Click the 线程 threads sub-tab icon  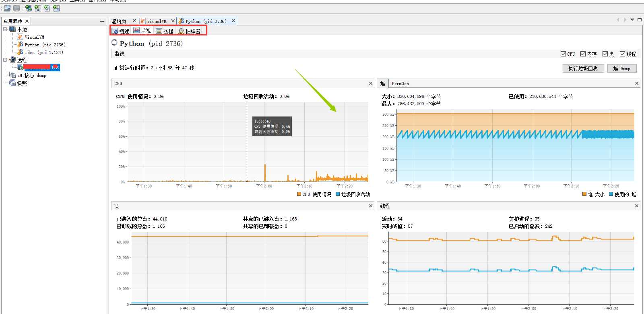pyautogui.click(x=159, y=31)
